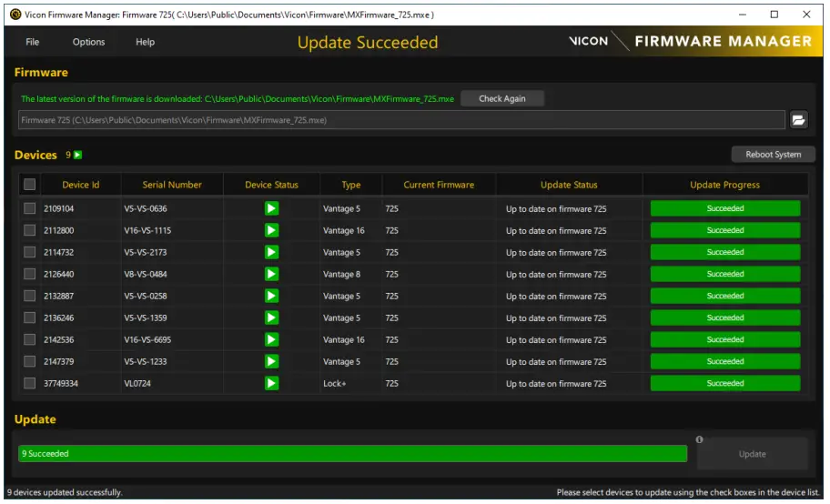Click device status icon for Lock+ device 37749334
This screenshot has width=830, height=504.
pos(271,383)
